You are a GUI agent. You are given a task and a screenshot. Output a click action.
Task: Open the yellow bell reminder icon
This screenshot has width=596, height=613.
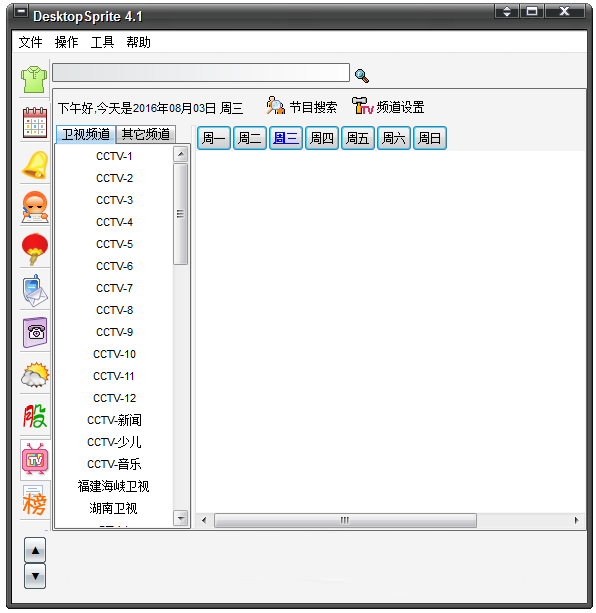point(35,165)
